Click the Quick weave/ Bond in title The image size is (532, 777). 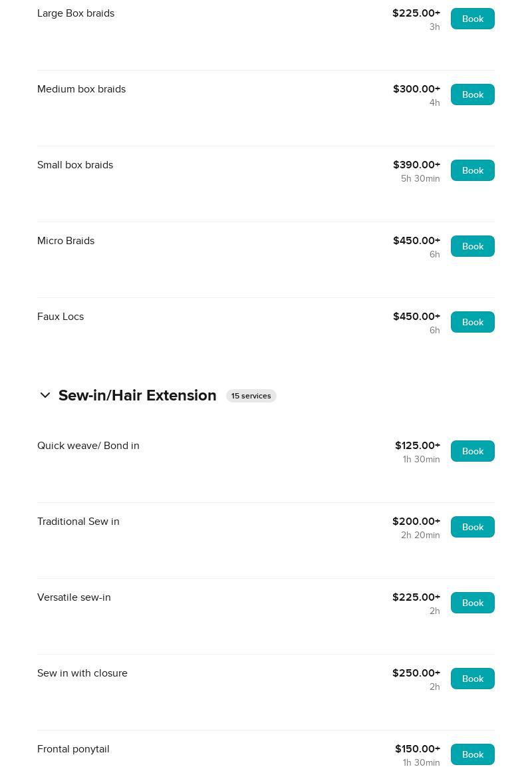click(x=88, y=446)
